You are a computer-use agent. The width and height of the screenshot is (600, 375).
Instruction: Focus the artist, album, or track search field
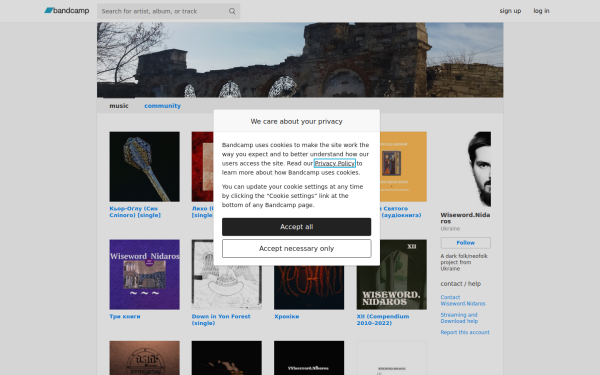(x=168, y=11)
